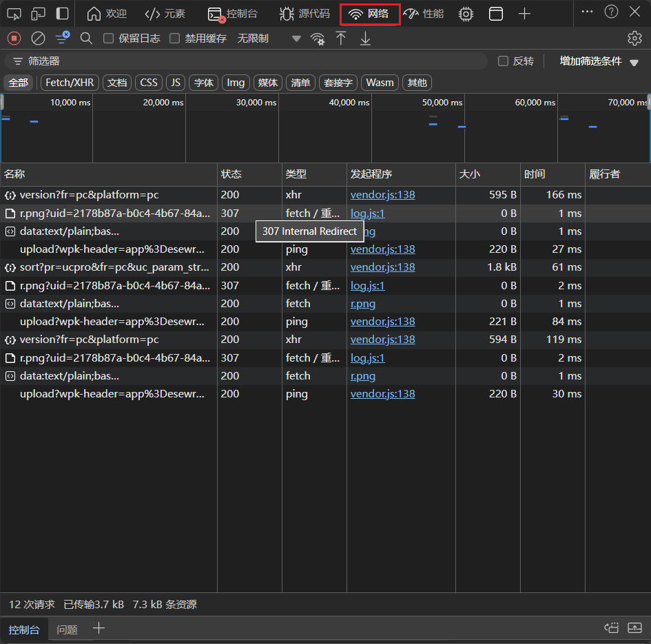The image size is (651, 644).
Task: Toggle device emulation mode
Action: 39,14
